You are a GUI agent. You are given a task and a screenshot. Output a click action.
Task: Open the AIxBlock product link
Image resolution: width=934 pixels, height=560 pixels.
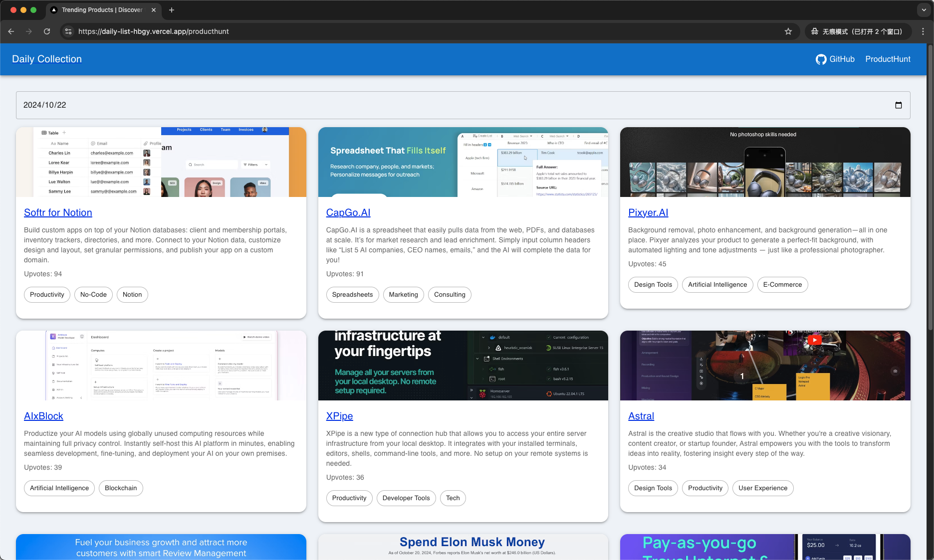tap(43, 416)
